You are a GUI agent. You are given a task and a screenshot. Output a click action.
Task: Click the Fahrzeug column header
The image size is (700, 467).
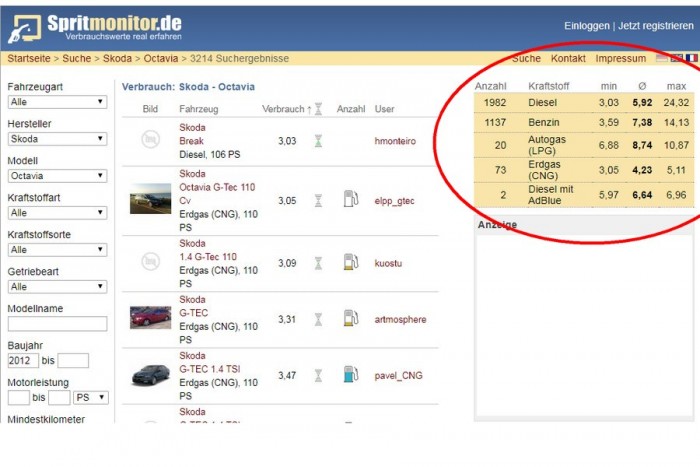point(199,109)
